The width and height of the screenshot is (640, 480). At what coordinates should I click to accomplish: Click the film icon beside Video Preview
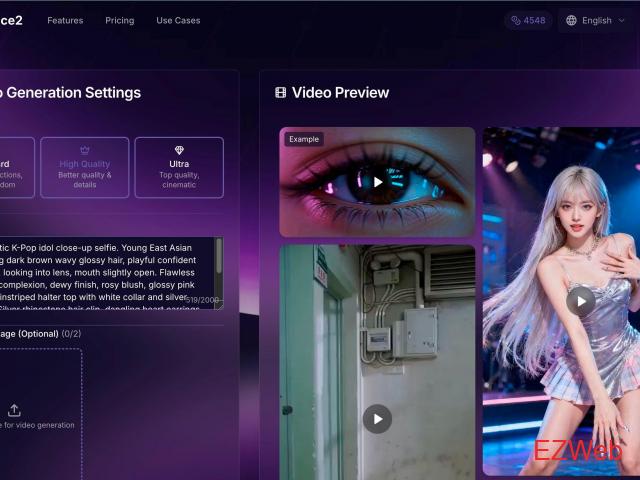tap(281, 93)
